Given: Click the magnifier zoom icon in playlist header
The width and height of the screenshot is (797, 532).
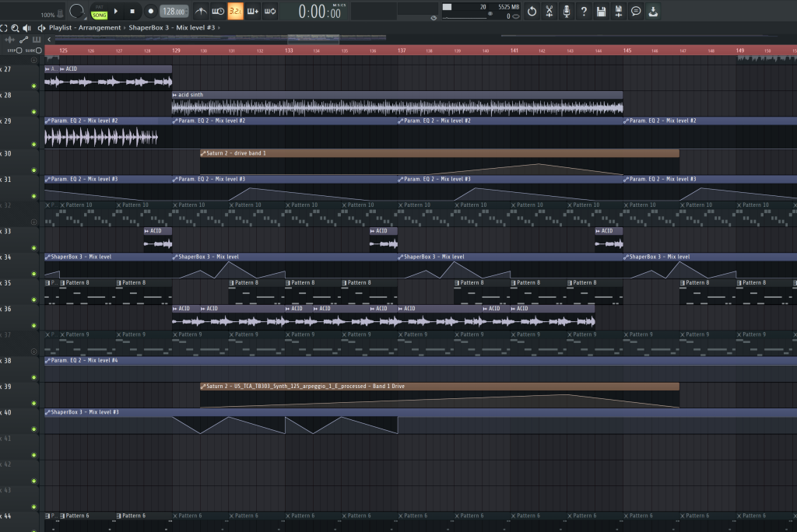Looking at the screenshot, I should tap(16, 28).
